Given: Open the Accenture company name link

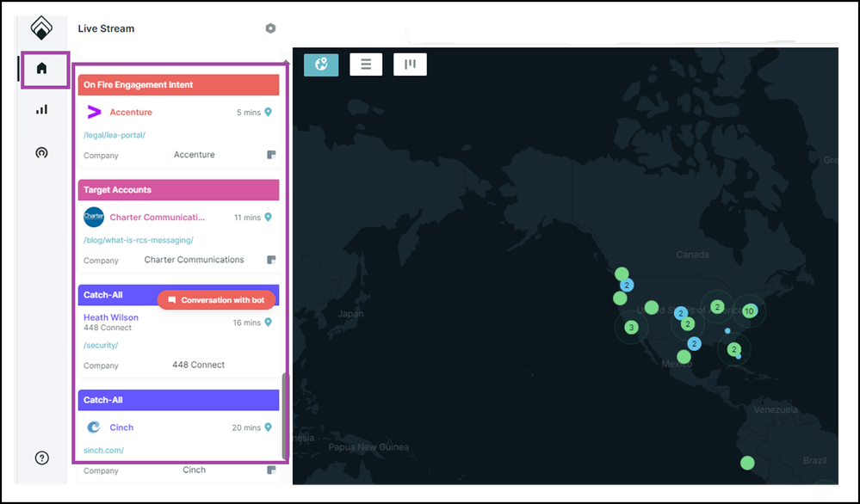Looking at the screenshot, I should (131, 113).
